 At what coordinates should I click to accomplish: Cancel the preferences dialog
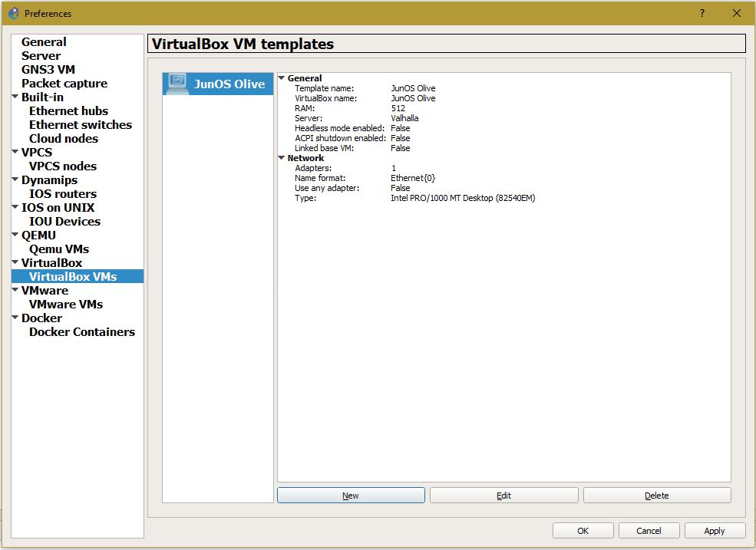pyautogui.click(x=649, y=530)
